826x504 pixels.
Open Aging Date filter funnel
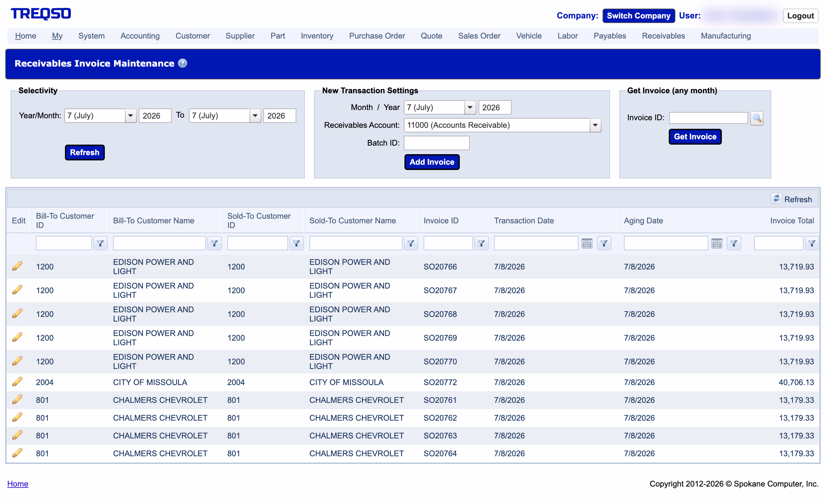pos(734,243)
